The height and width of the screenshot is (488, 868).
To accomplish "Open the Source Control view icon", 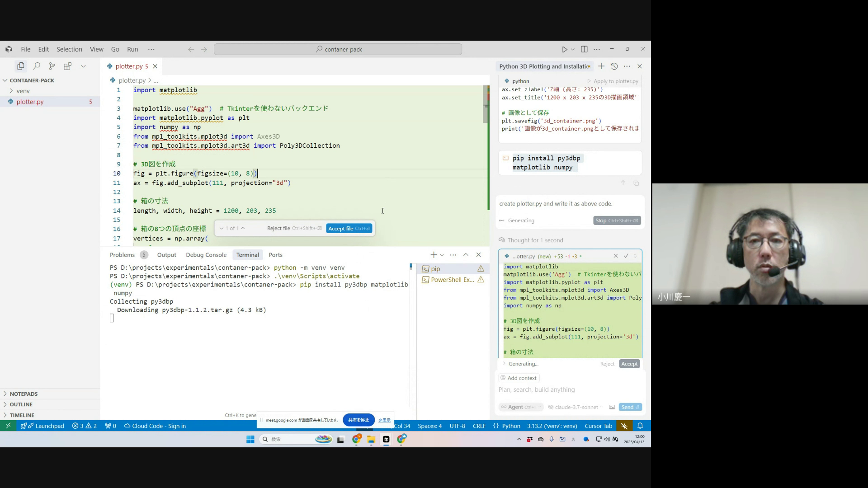I will click(52, 66).
